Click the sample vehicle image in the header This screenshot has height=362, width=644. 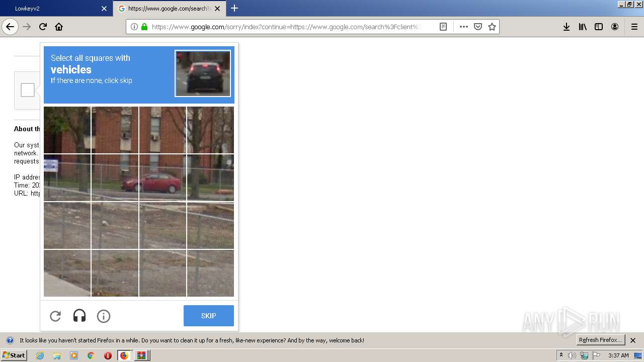tap(203, 73)
